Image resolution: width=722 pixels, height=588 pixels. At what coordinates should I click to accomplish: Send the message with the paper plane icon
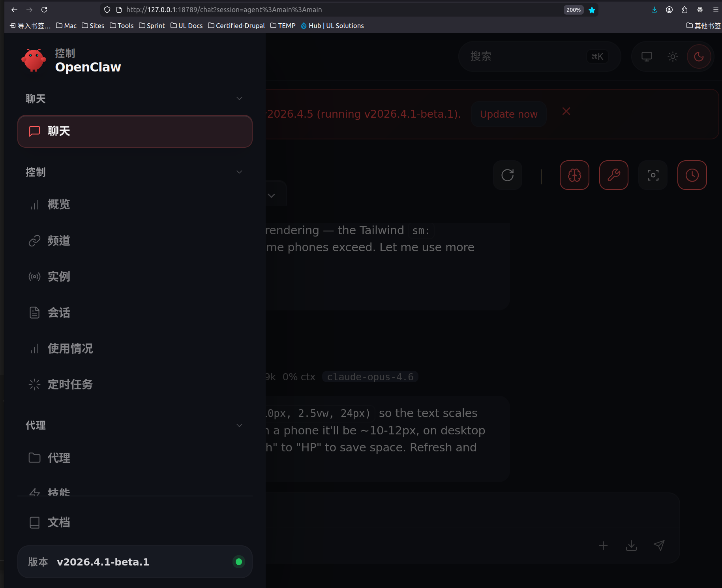tap(659, 545)
